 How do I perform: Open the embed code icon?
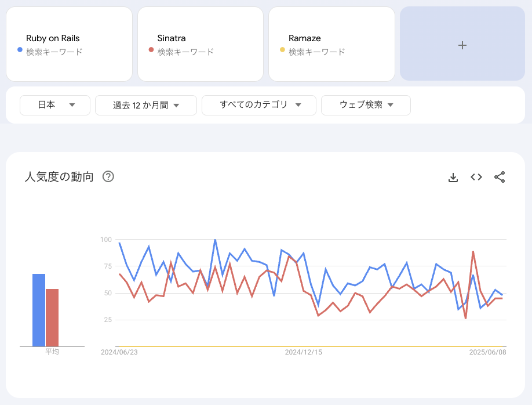tap(476, 177)
